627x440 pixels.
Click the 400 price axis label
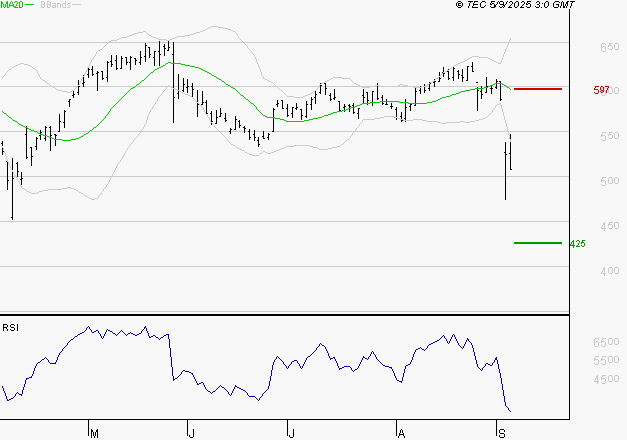click(x=580, y=271)
